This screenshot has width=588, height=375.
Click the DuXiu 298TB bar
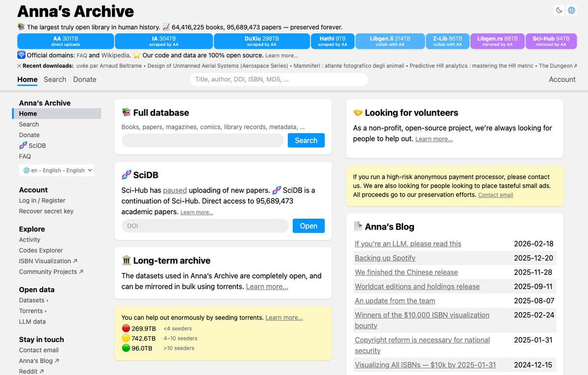[262, 41]
